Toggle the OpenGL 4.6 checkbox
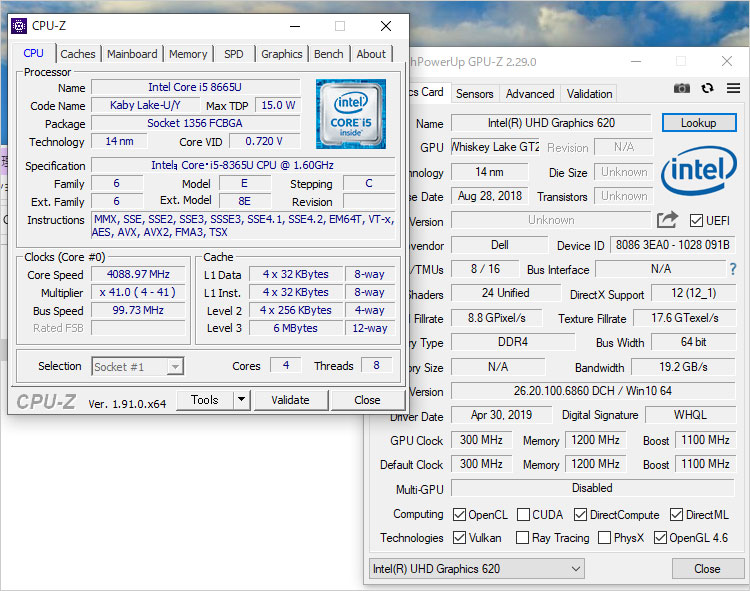Image resolution: width=750 pixels, height=591 pixels. pos(660,537)
